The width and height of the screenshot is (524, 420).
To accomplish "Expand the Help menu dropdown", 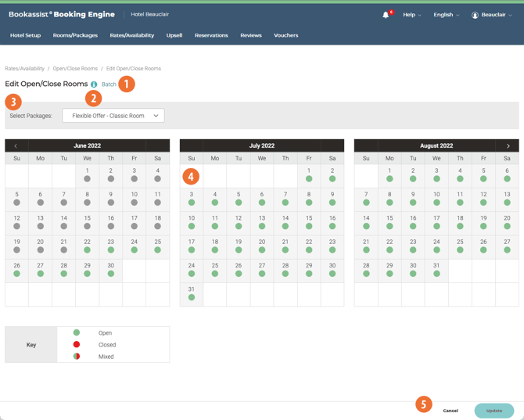I will (x=411, y=15).
